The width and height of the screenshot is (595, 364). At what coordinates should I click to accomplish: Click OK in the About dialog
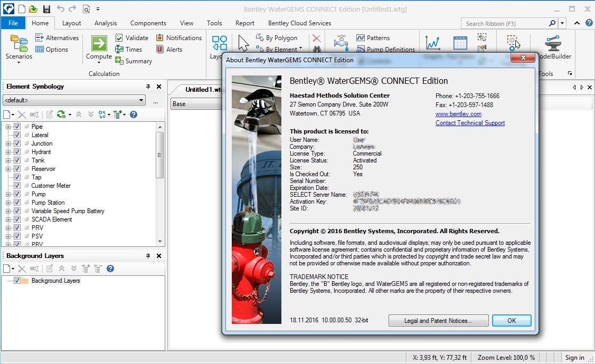pos(512,320)
